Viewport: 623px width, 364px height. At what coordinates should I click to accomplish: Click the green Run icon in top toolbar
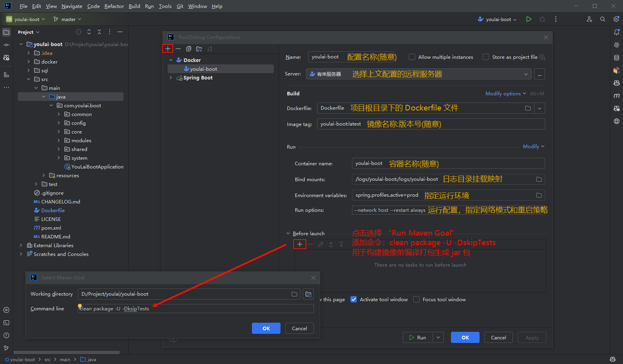[529, 19]
